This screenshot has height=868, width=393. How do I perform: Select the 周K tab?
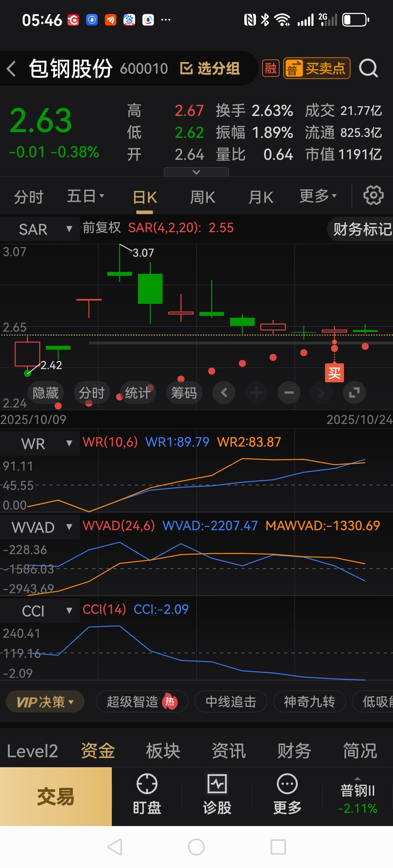(x=202, y=197)
